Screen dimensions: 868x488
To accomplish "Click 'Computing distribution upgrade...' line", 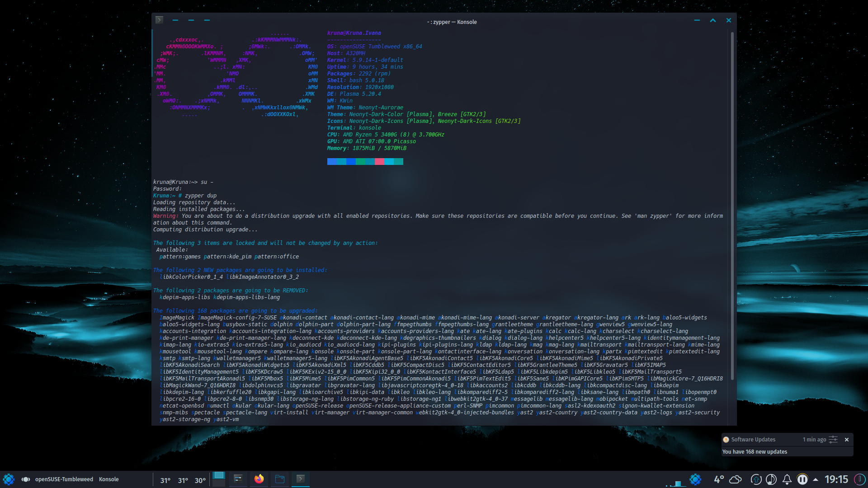I will tap(205, 230).
